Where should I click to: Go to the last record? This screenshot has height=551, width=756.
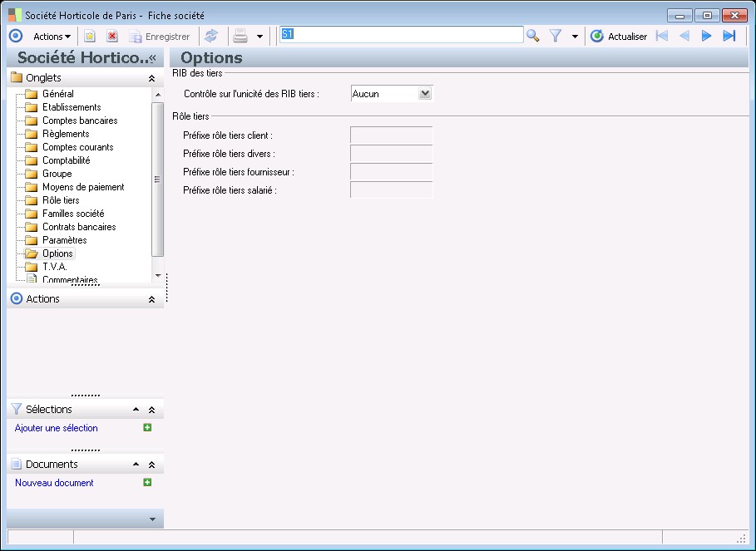pyautogui.click(x=729, y=36)
